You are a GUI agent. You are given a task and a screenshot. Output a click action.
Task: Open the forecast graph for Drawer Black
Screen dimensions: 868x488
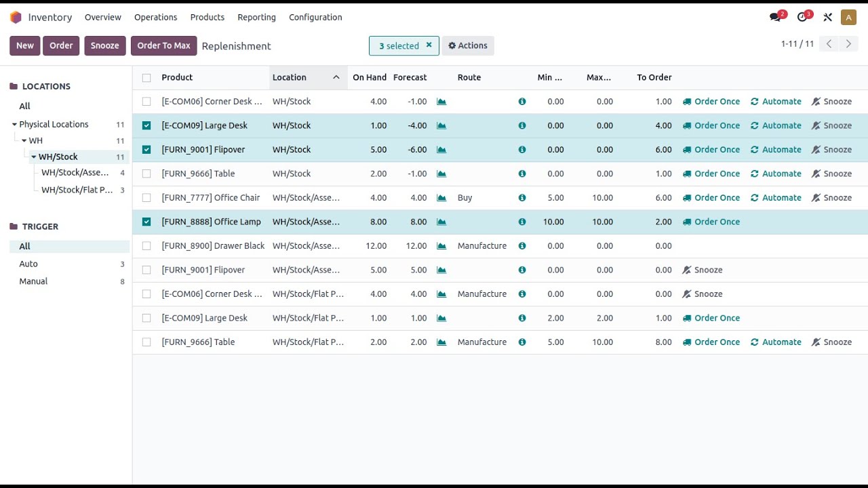441,246
